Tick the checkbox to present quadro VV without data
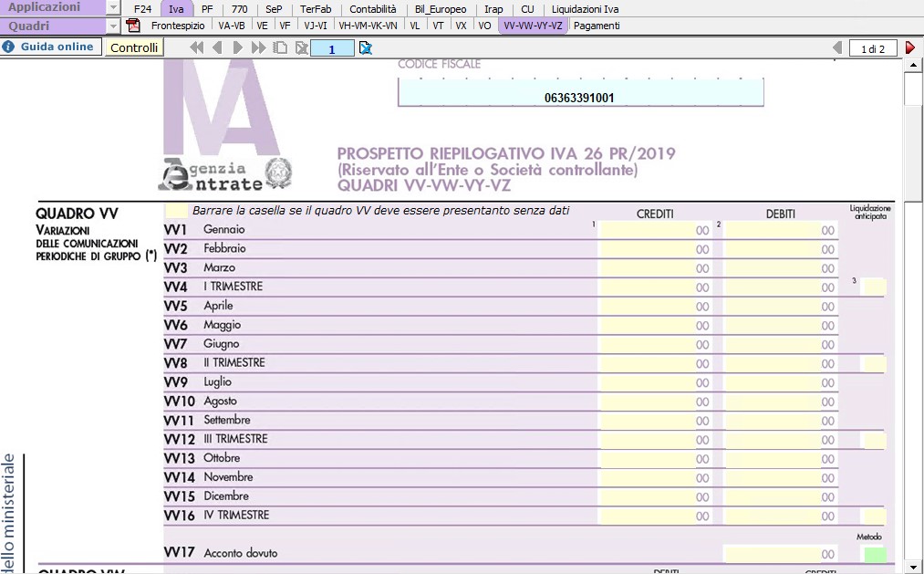The width and height of the screenshot is (924, 574). (176, 211)
